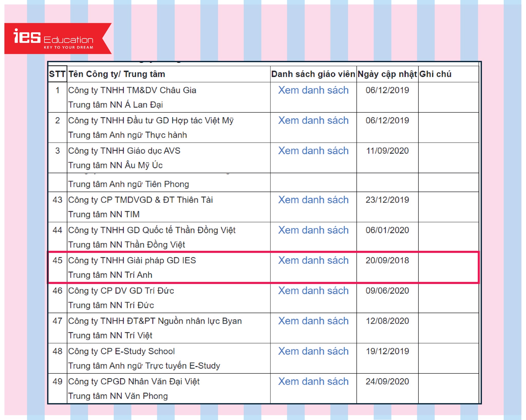The height and width of the screenshot is (420, 526).
Task: Select Trung tâm NN Thần Đồng Việt
Action: pos(127,245)
